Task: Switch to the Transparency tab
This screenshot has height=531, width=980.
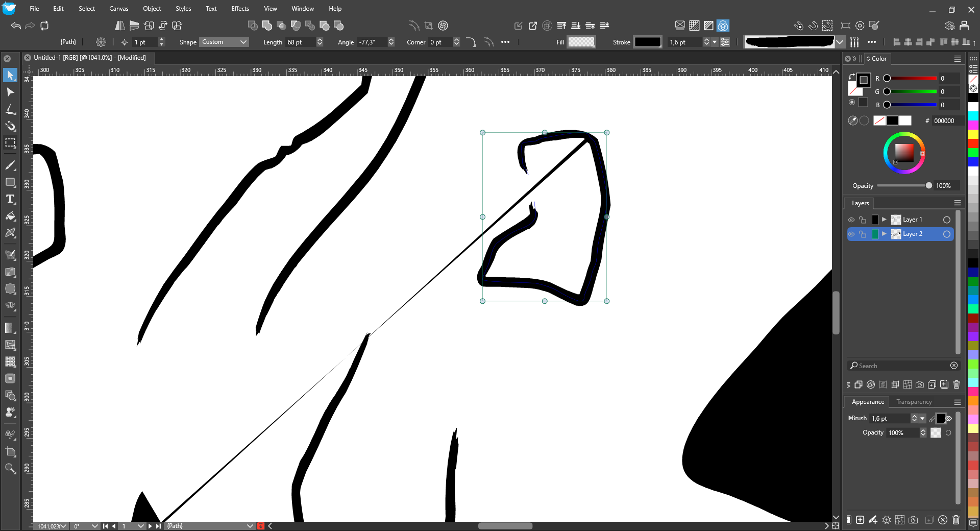Action: pyautogui.click(x=914, y=402)
